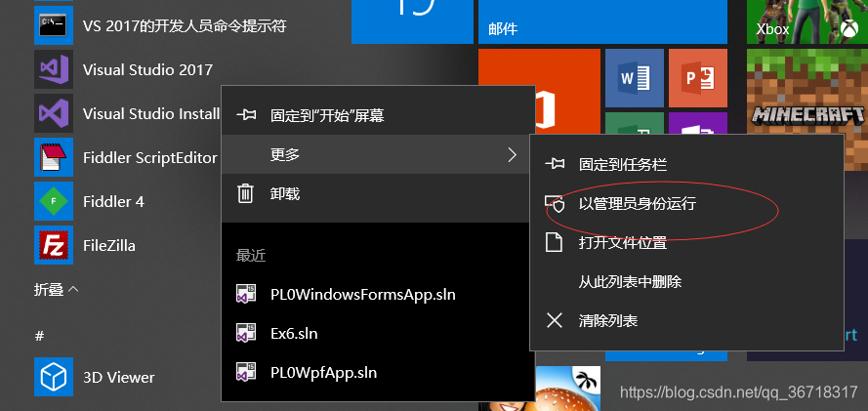The width and height of the screenshot is (868, 411).
Task: Open the Fiddler ScriptEditor icon
Action: point(54,157)
